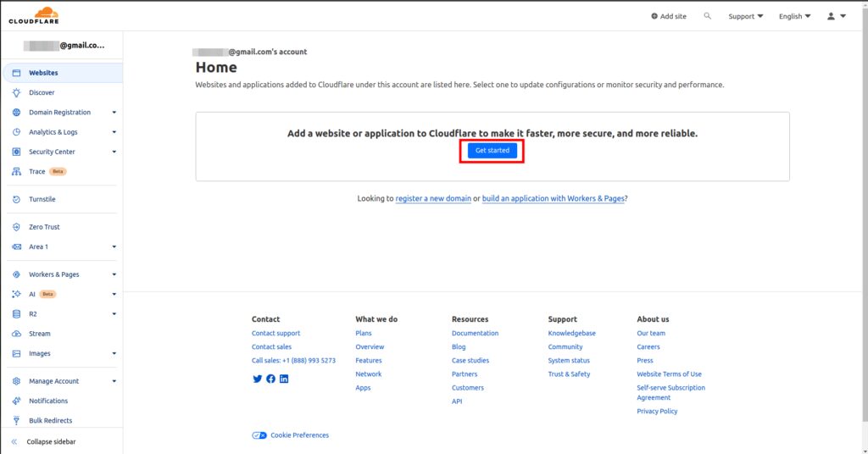The width and height of the screenshot is (868, 454).
Task: Open the Support dropdown
Action: click(746, 17)
